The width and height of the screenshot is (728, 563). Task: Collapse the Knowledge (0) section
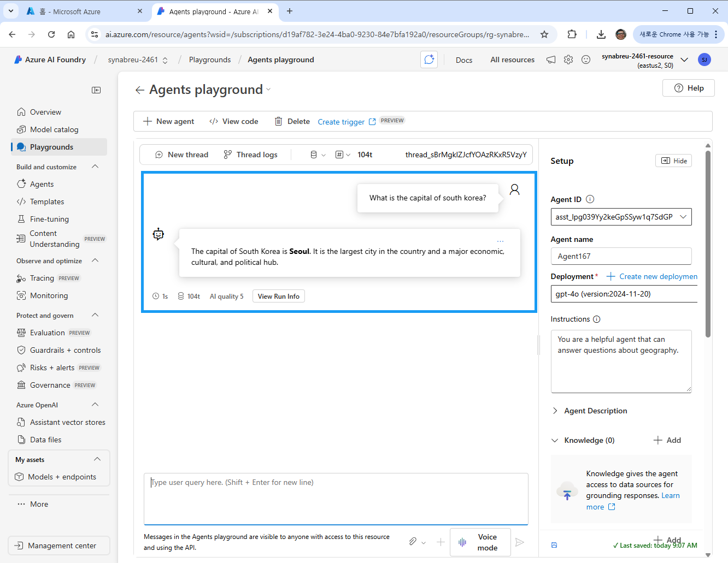point(555,440)
